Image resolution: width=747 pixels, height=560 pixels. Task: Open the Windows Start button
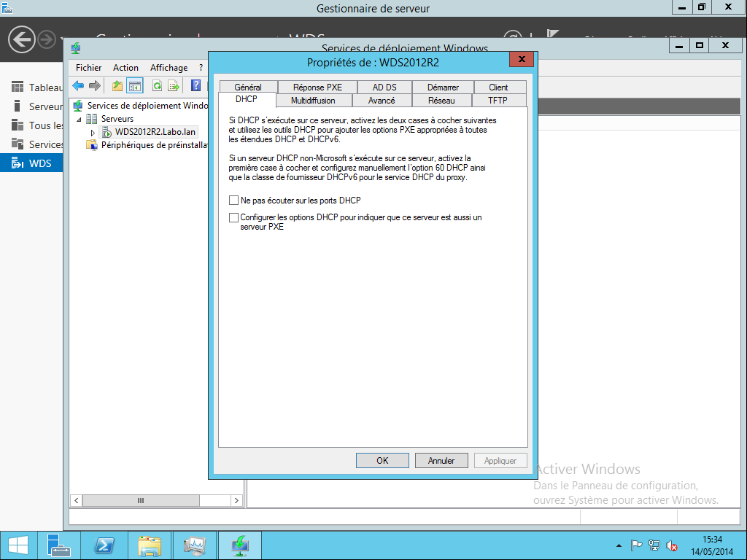(x=18, y=545)
